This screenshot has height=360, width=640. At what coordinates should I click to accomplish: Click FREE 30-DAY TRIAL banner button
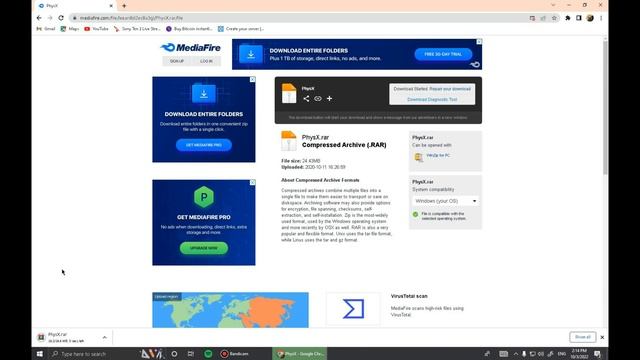tap(443, 54)
